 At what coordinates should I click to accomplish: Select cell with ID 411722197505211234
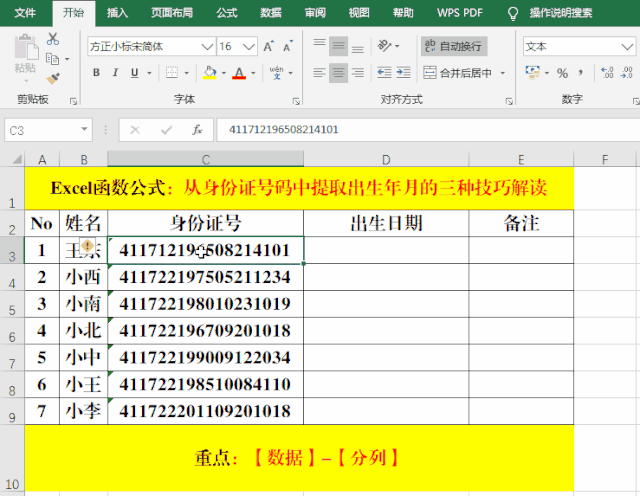[205, 277]
